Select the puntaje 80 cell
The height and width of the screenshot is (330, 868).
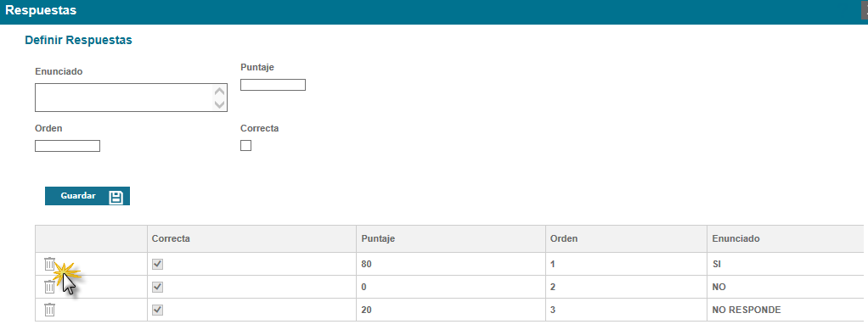(x=451, y=264)
